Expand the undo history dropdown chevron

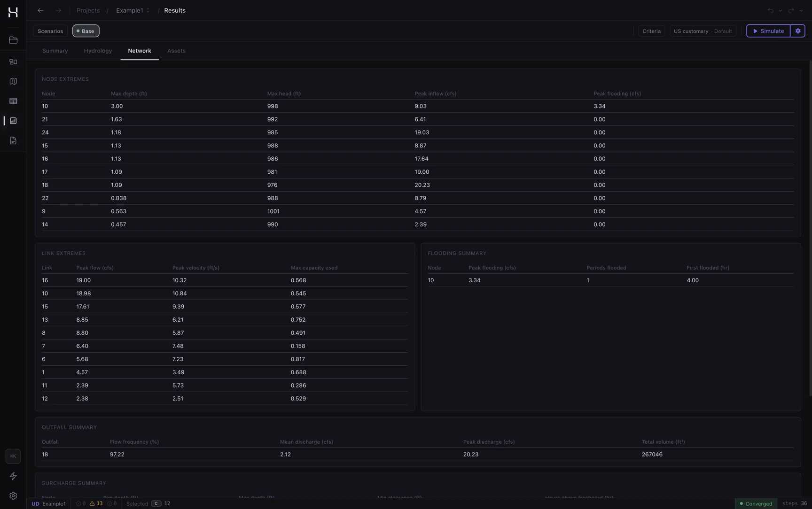781,10
